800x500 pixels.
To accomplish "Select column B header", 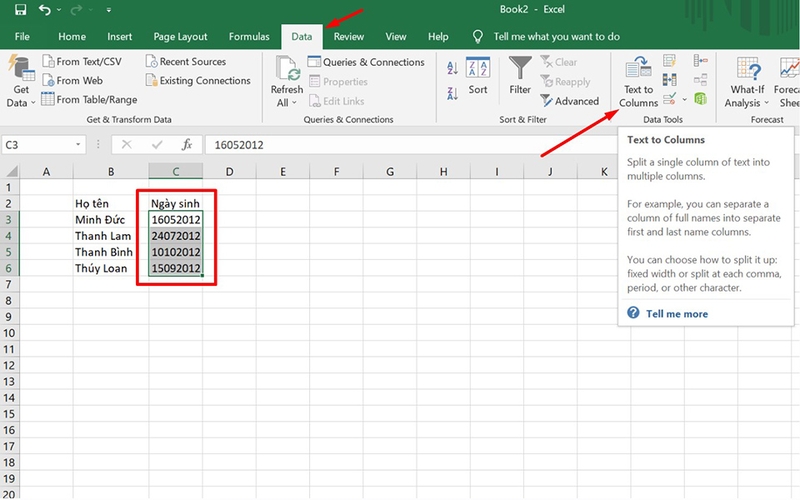I will [111, 171].
